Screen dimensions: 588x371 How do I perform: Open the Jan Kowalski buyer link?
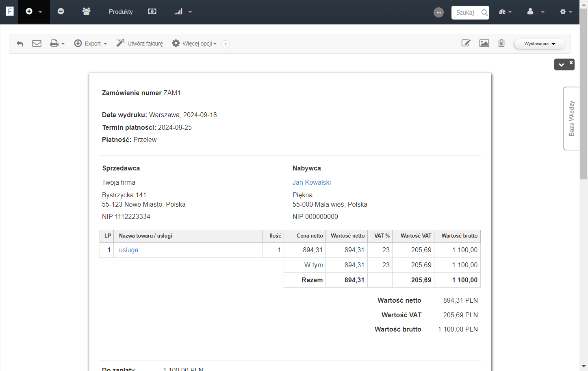tap(312, 182)
